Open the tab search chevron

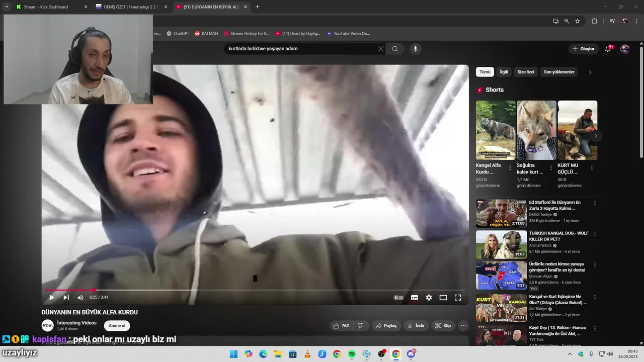point(7,7)
